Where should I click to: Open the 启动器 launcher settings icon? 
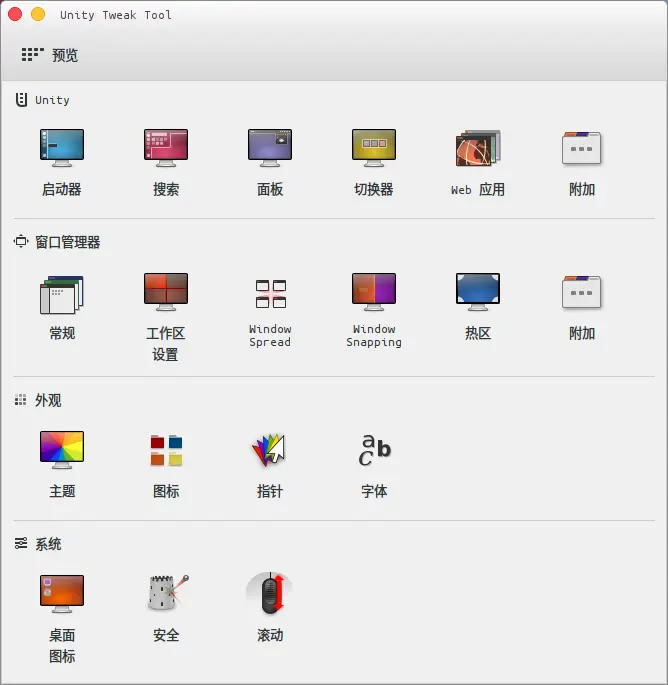coord(62,149)
